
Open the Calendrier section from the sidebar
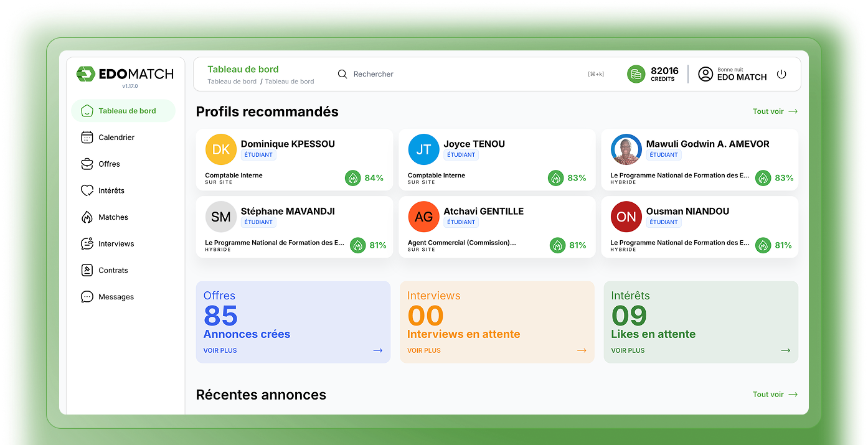tap(116, 137)
